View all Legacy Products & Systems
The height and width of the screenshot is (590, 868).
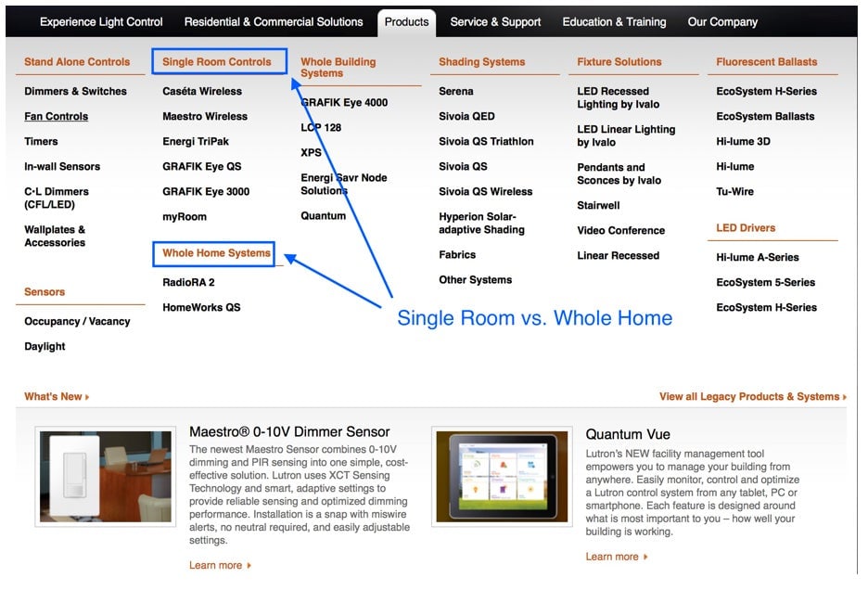753,397
